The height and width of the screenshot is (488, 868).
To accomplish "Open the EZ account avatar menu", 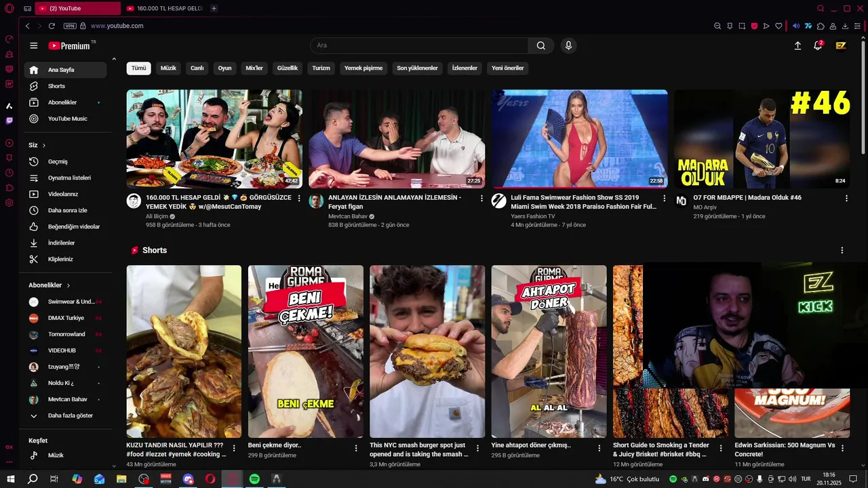I will click(x=841, y=45).
